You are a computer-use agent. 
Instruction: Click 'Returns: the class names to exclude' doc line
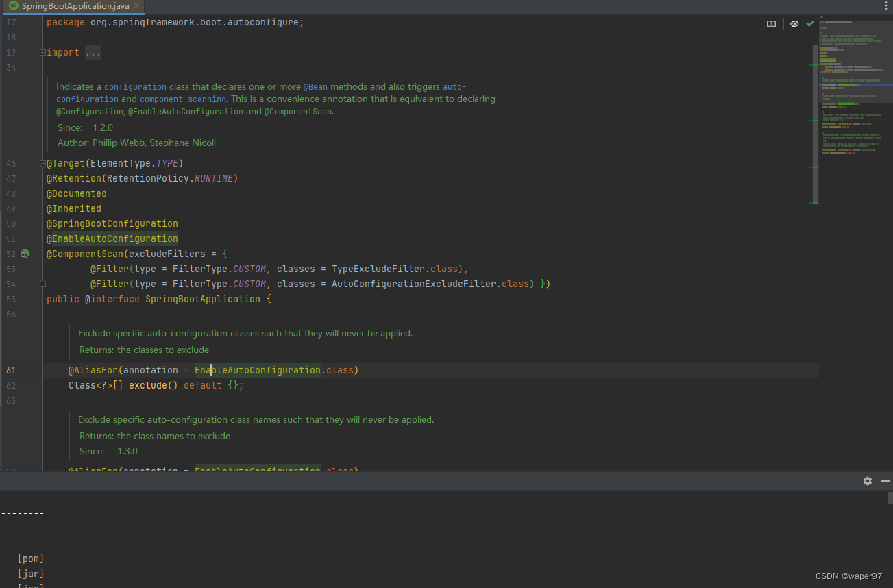(155, 436)
